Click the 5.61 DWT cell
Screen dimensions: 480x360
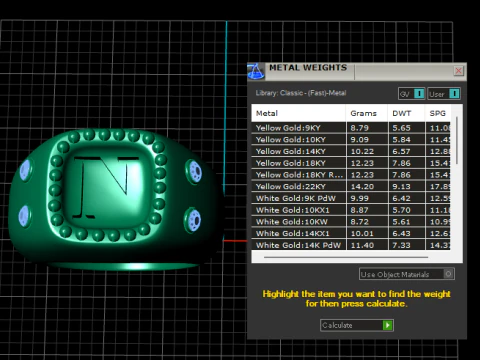coord(407,222)
